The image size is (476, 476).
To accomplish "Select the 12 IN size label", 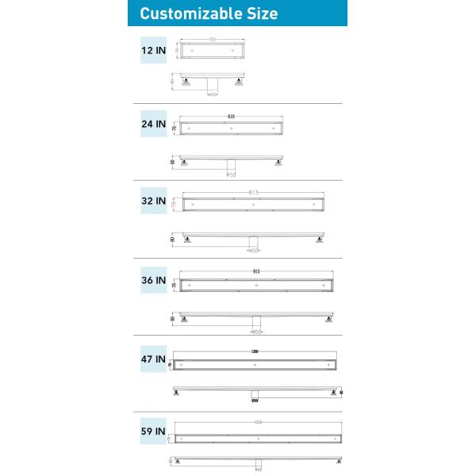I will pos(154,49).
